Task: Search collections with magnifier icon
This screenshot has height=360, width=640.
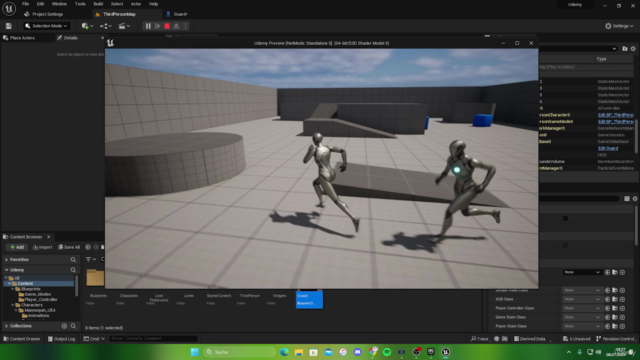Action: 73,326
